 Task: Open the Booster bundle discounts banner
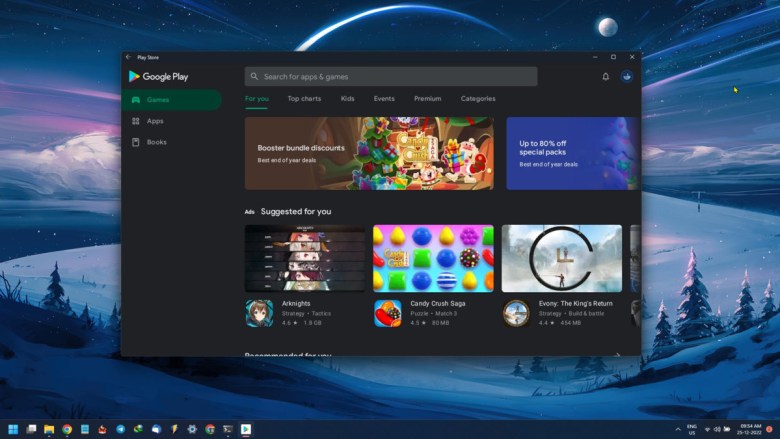point(369,153)
